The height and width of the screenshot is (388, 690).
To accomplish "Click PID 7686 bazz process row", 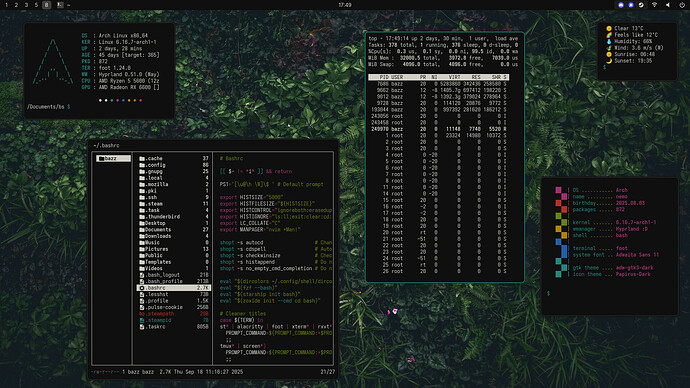I will 438,84.
